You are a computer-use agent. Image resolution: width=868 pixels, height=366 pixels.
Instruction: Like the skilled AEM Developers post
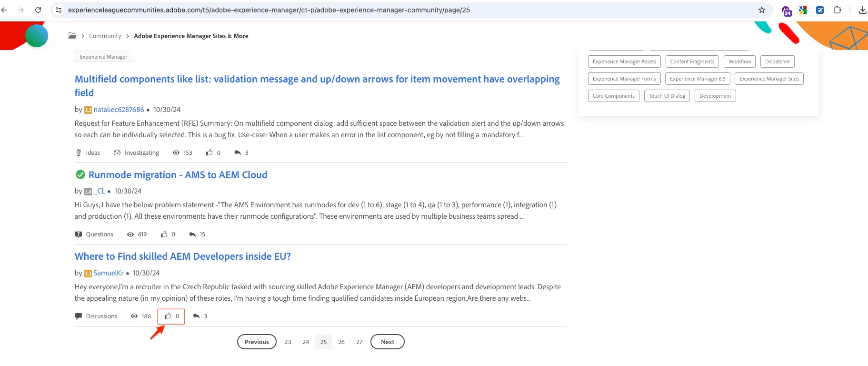(168, 316)
